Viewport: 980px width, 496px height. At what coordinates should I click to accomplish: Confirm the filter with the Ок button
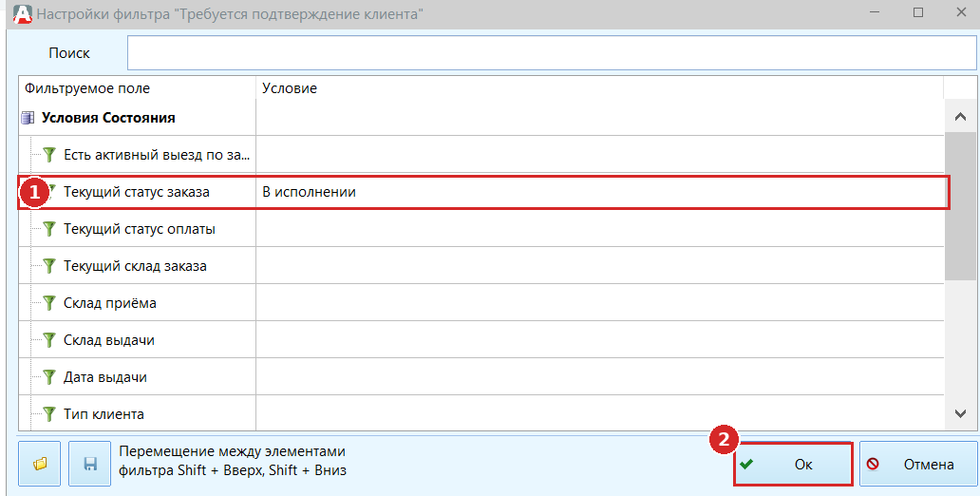click(x=793, y=464)
